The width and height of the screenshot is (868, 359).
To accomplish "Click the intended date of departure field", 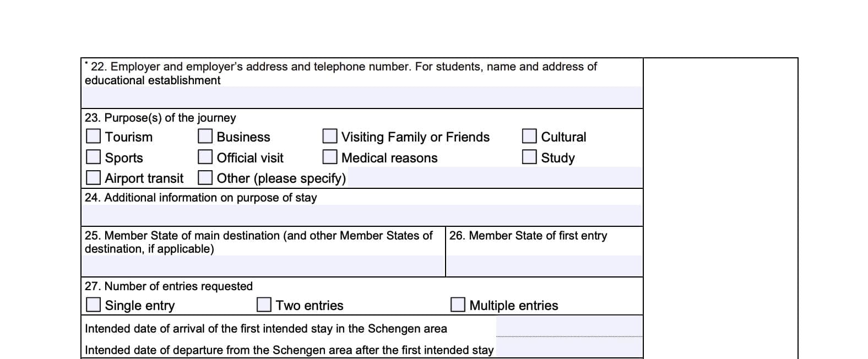I will [x=569, y=349].
